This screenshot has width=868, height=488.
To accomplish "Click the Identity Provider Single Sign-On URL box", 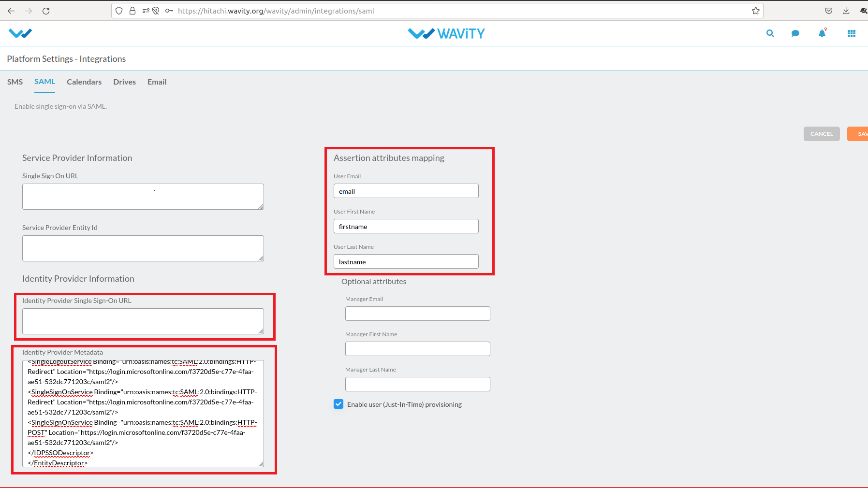I will pos(143,321).
